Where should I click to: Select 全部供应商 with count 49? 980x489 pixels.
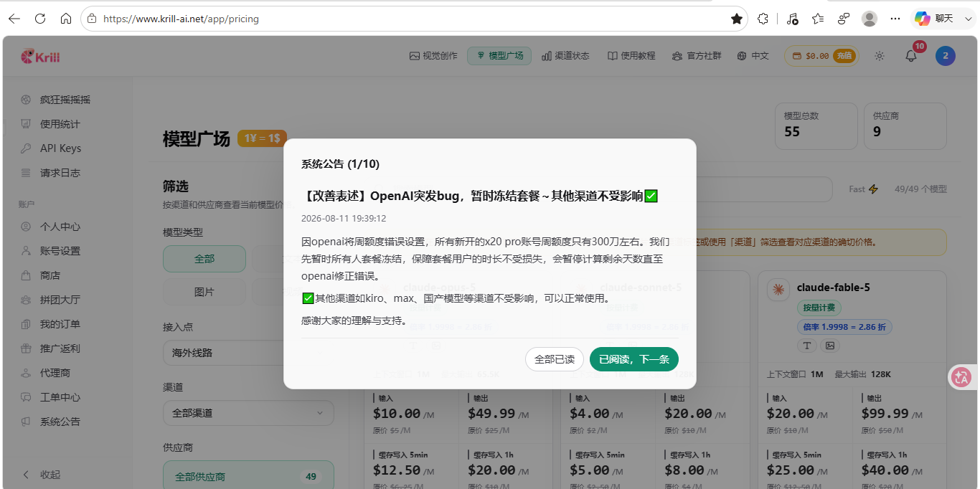(248, 476)
